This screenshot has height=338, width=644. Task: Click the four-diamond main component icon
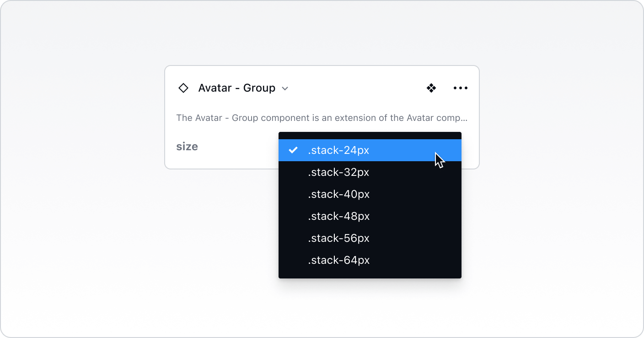pos(431,88)
